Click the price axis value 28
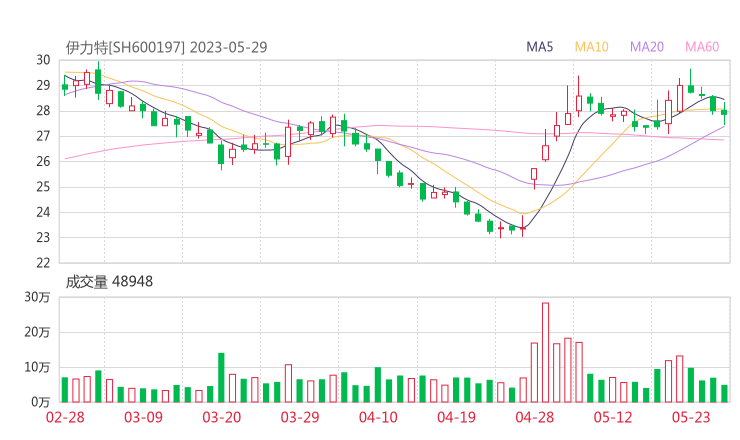Screen dimensions: 740x440 [x=43, y=111]
